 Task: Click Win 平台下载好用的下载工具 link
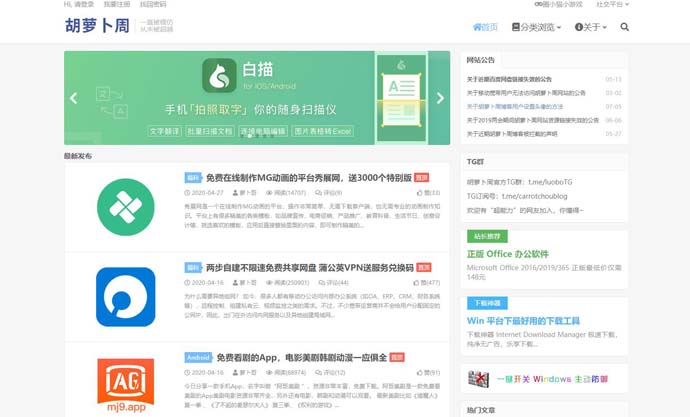click(523, 321)
